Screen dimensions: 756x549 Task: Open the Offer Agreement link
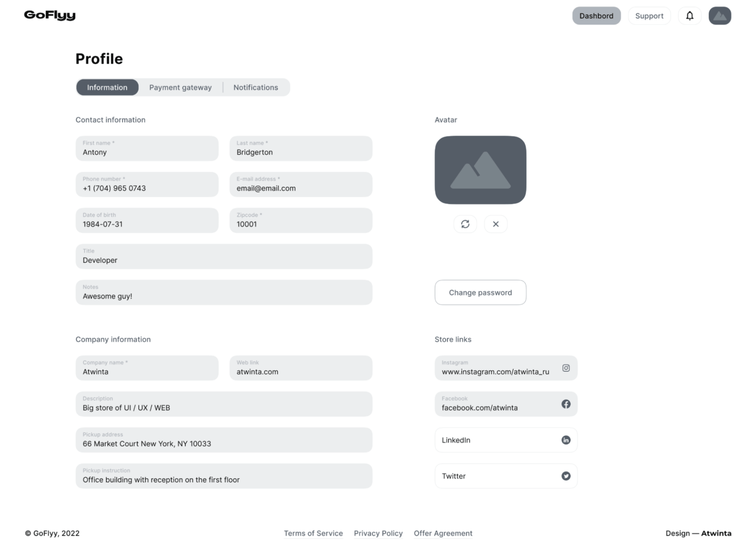(443, 533)
